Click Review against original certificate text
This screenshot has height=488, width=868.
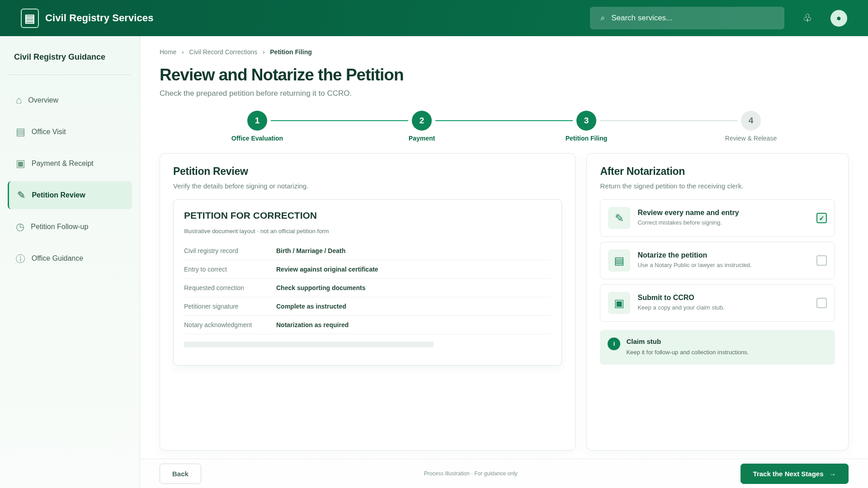[x=327, y=269]
